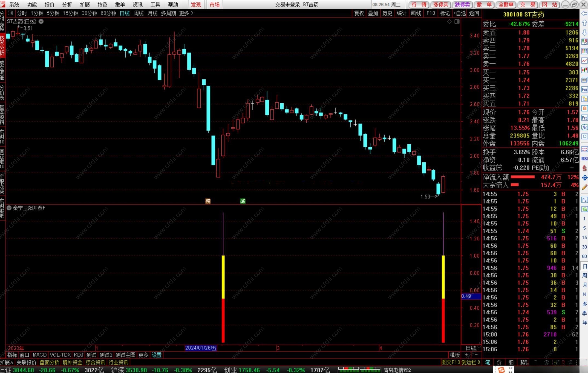588x373 pixels.
Task: Click the f(x) formula icon in sidebar
Action: (x=584, y=127)
